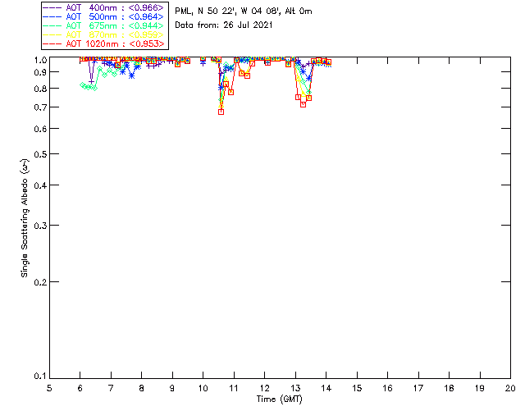Screen dimensions: 525x420
Task: Click the 0.5 tick label on y-axis
Action: tap(38, 154)
